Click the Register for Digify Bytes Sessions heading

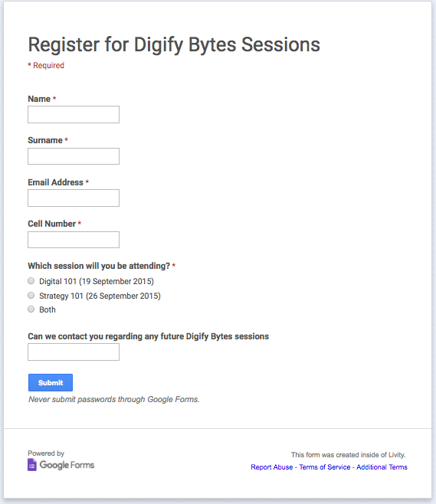(x=174, y=44)
